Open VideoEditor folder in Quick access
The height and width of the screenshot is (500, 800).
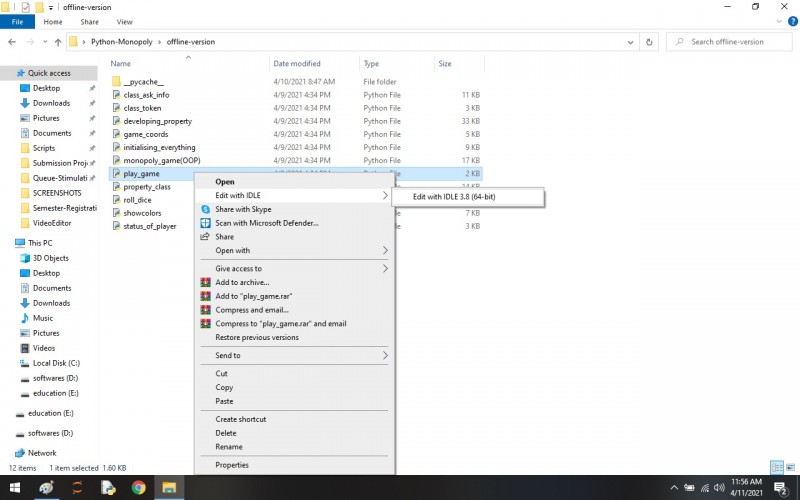52,223
